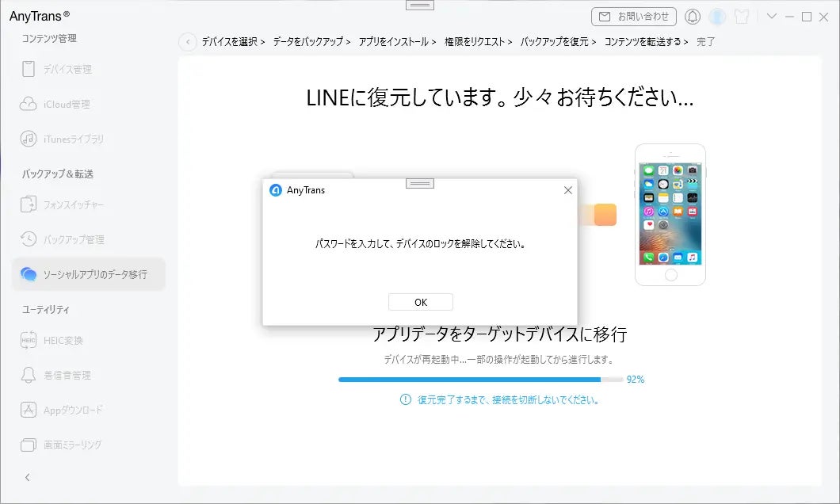Viewport: 840px width, 504px height.
Task: Click ユーティリティ section header
Action: click(x=45, y=310)
